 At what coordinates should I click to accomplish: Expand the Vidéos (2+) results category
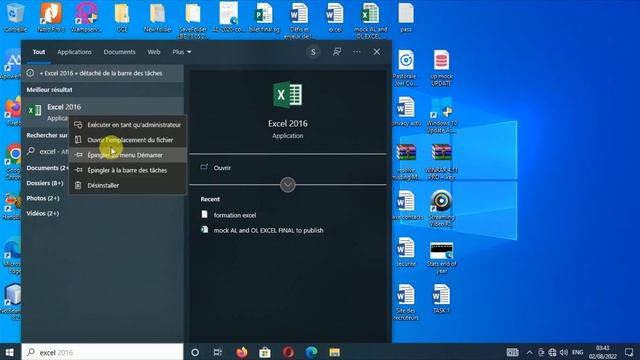pos(42,213)
